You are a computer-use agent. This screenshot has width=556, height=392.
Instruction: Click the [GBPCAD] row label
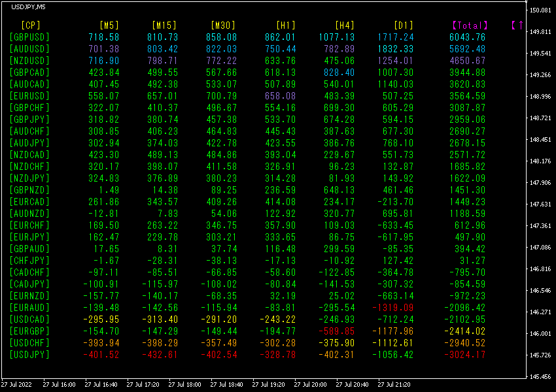coord(30,73)
